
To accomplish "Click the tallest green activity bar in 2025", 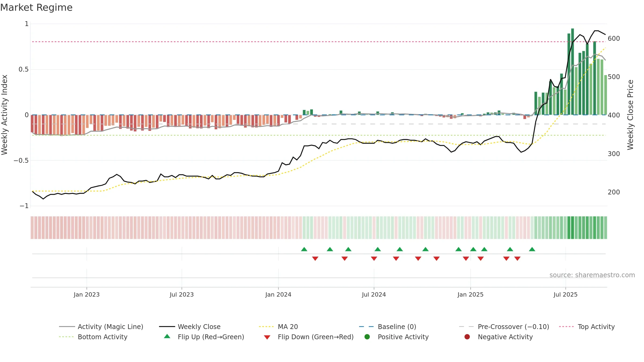I will click(x=573, y=72).
